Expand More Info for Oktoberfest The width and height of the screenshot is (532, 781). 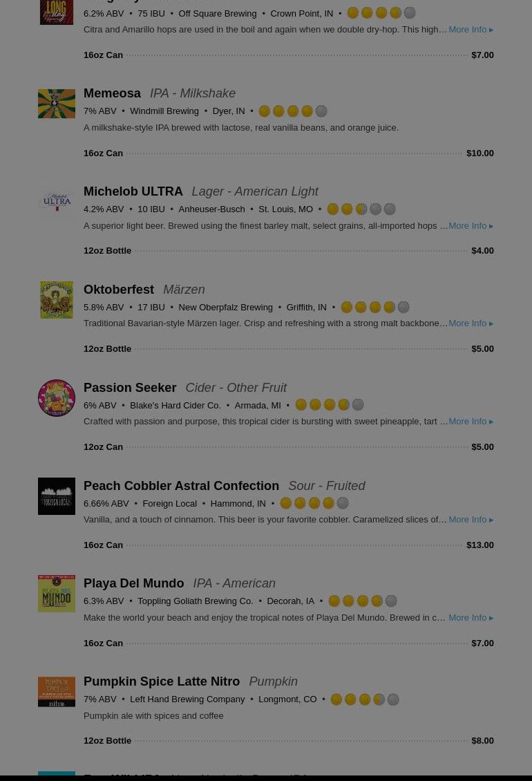pos(471,323)
